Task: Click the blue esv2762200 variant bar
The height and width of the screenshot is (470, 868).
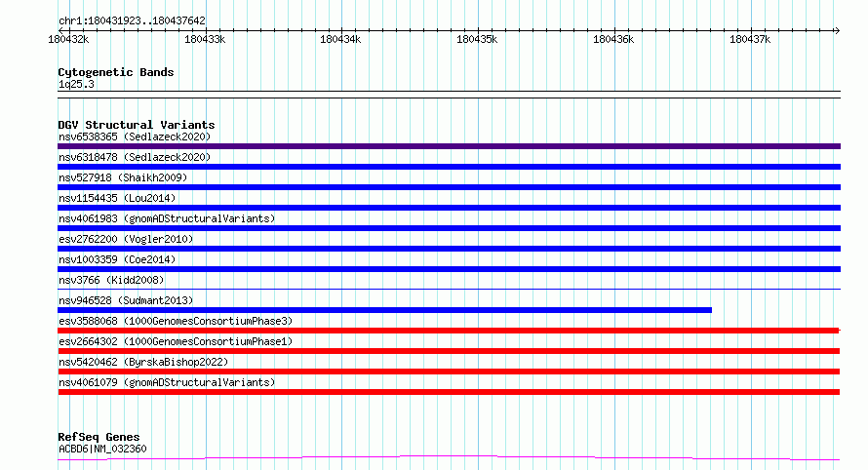Action: 449,249
